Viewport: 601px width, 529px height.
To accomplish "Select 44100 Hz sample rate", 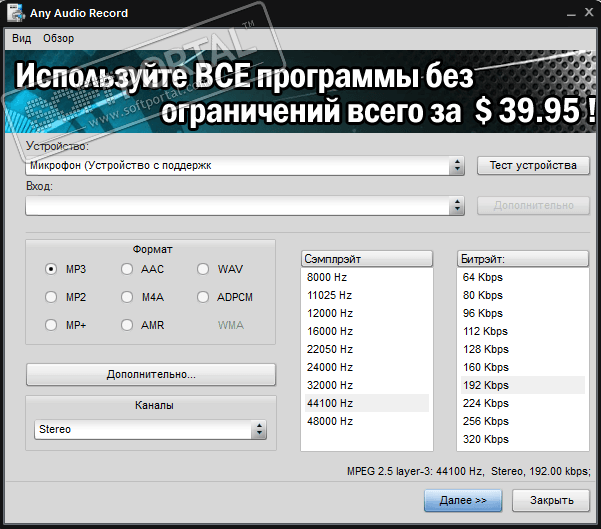I will [367, 403].
